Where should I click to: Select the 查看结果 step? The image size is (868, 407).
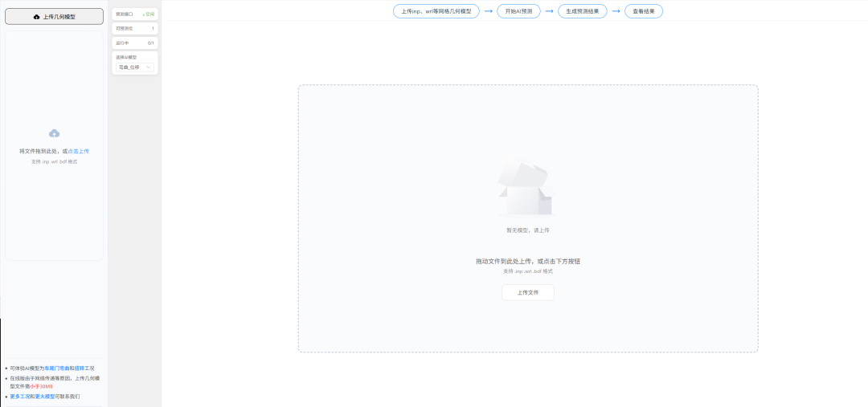pyautogui.click(x=643, y=11)
